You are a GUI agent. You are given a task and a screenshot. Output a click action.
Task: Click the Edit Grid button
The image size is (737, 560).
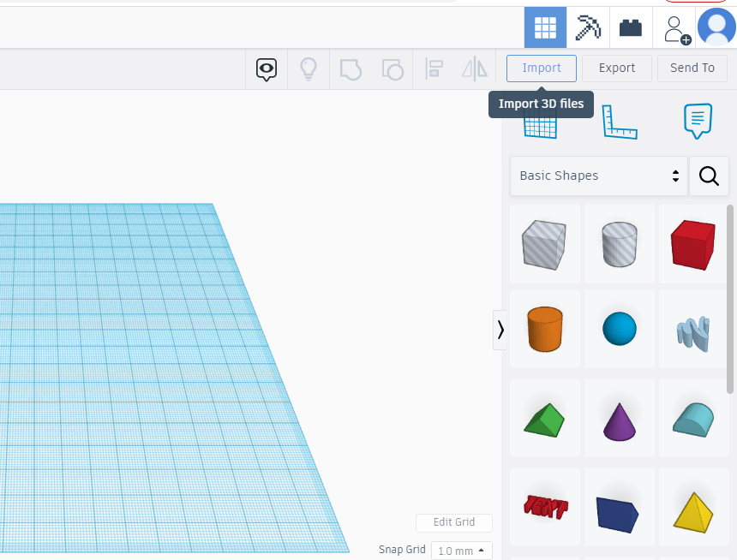(x=453, y=522)
